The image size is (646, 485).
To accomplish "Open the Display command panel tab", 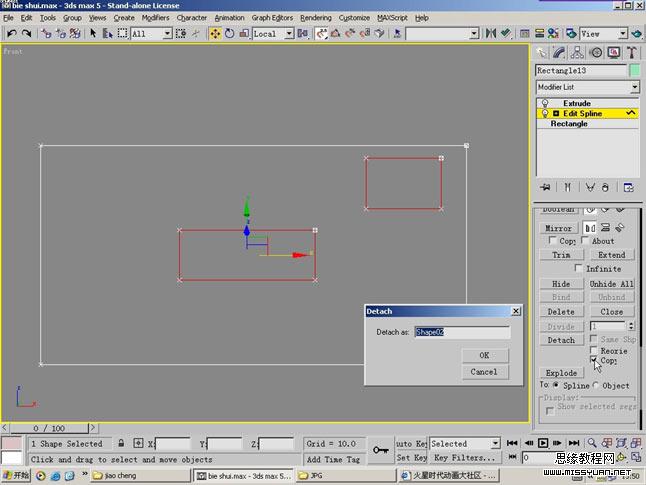I will tap(614, 53).
